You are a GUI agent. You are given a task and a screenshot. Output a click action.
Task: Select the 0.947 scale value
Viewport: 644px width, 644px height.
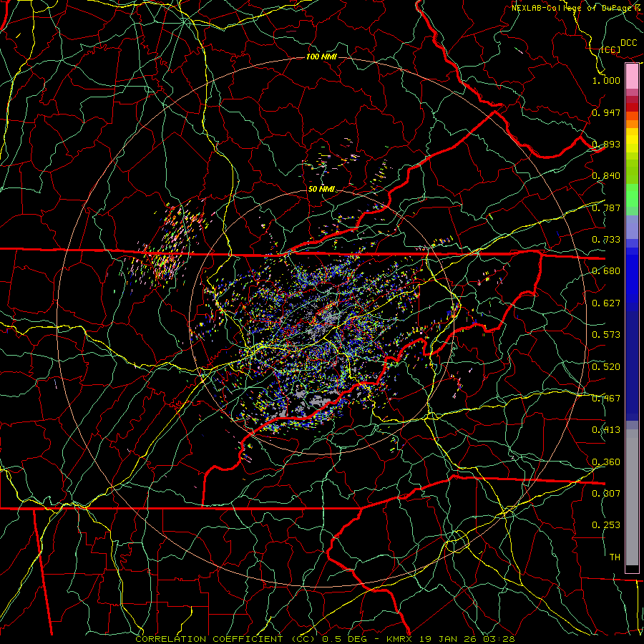(606, 112)
